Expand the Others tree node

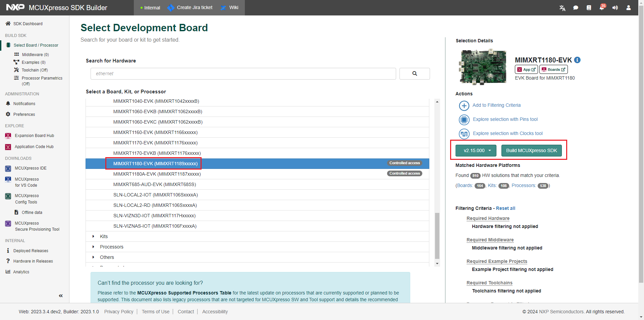[93, 257]
